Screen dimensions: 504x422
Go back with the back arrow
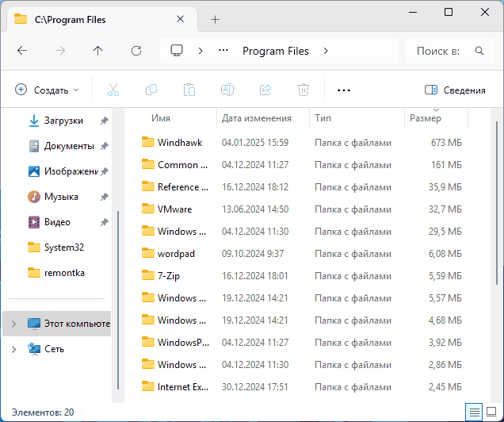[x=22, y=51]
